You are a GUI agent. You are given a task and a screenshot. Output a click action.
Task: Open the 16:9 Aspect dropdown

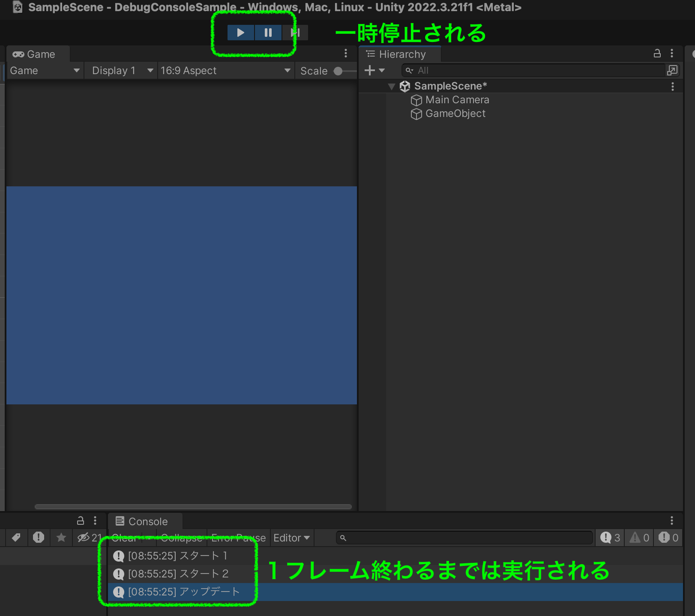(x=225, y=71)
